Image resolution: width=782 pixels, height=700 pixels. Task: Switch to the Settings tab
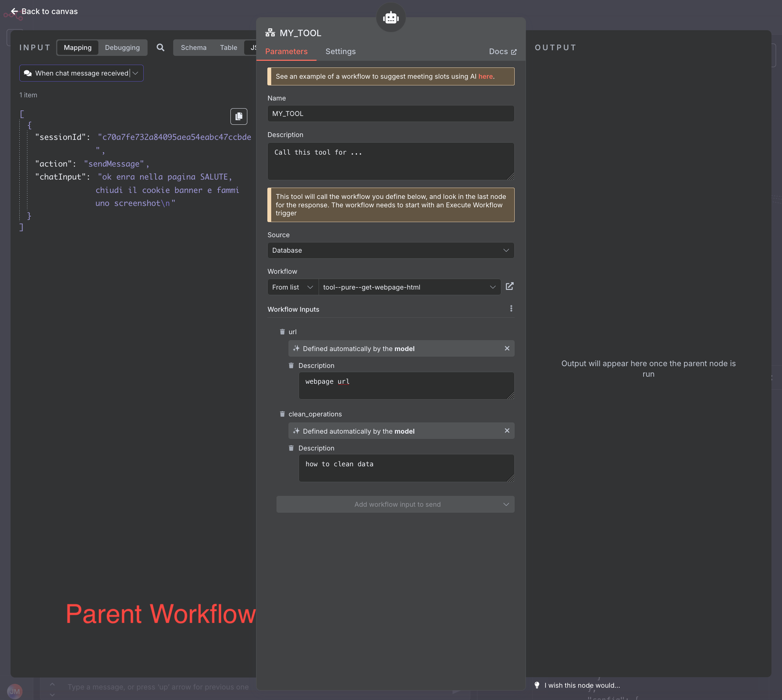pos(340,52)
